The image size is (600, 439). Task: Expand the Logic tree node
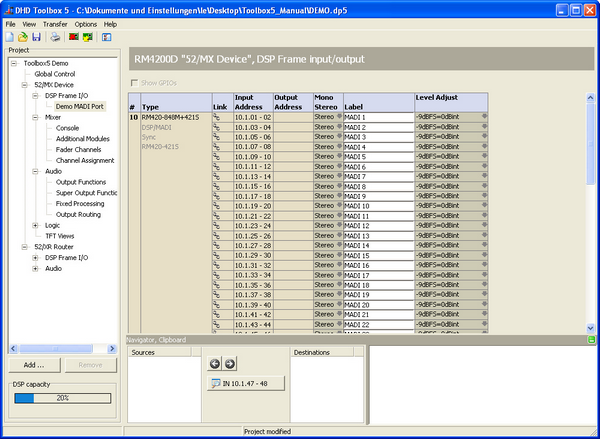[x=35, y=225]
